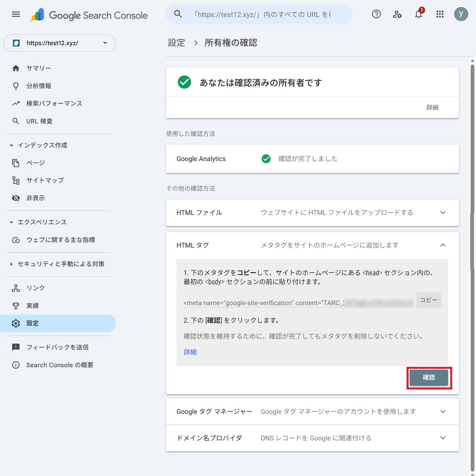Viewport: 476px width, 476px height.
Task: Open the notifications bell
Action: pyautogui.click(x=418, y=14)
